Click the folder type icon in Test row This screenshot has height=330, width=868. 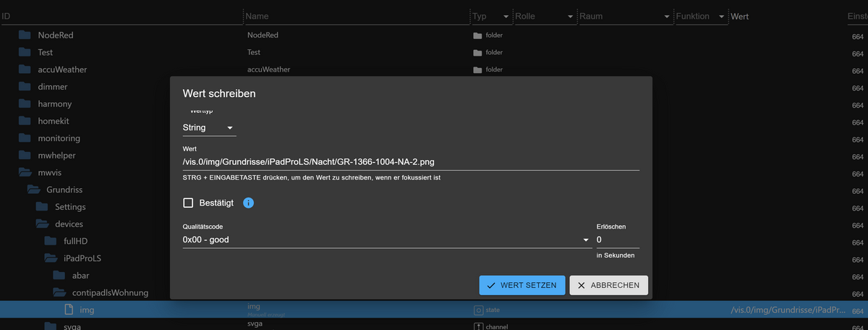pyautogui.click(x=477, y=52)
